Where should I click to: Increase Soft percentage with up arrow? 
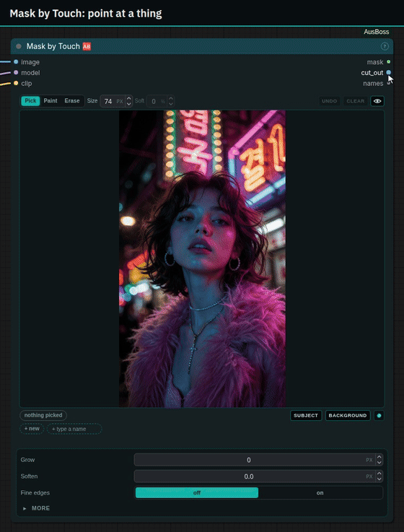(171, 98)
